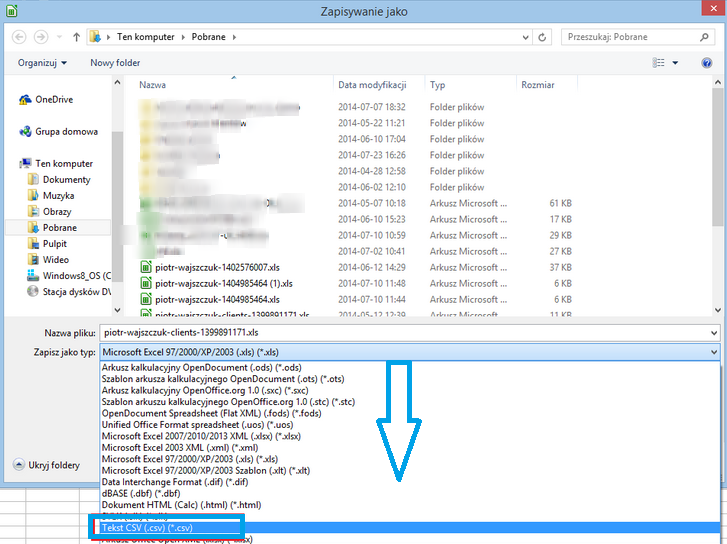The width and height of the screenshot is (727, 544).
Task: Click Ten komputer in address breadcrumb
Action: (146, 37)
